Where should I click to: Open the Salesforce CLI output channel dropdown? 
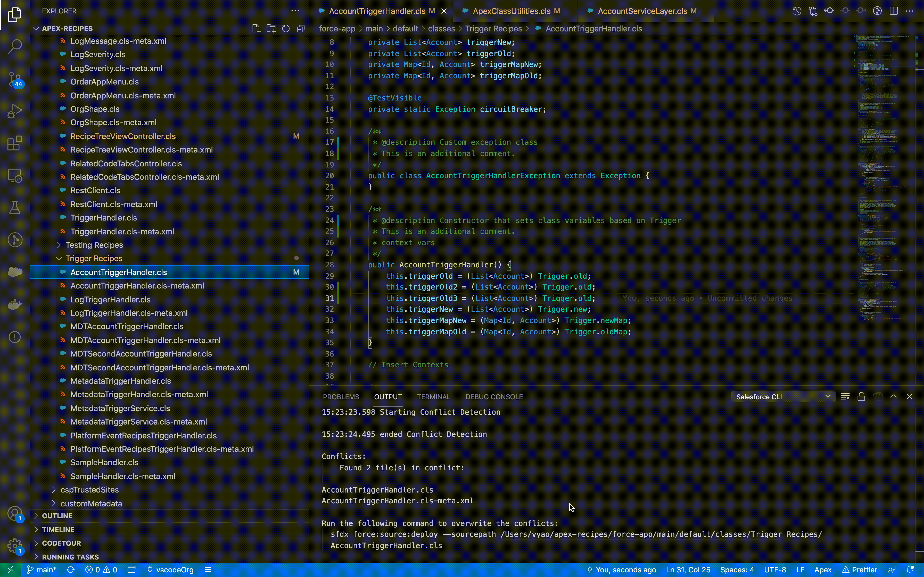click(783, 397)
